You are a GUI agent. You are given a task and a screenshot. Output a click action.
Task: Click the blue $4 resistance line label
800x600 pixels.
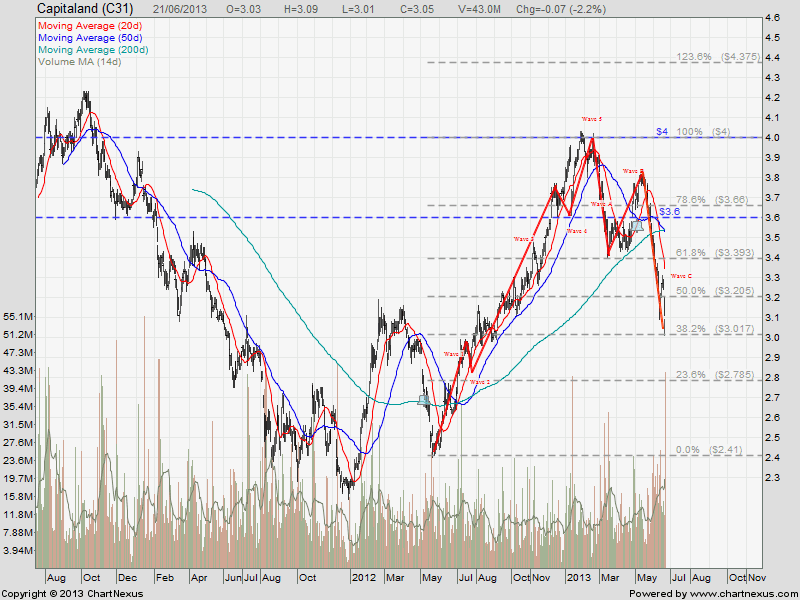[662, 132]
